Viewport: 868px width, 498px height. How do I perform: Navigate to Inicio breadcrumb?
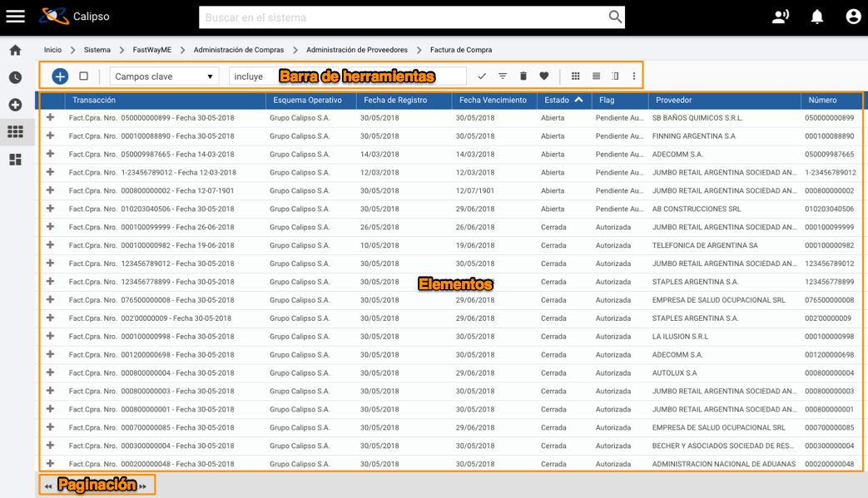52,50
